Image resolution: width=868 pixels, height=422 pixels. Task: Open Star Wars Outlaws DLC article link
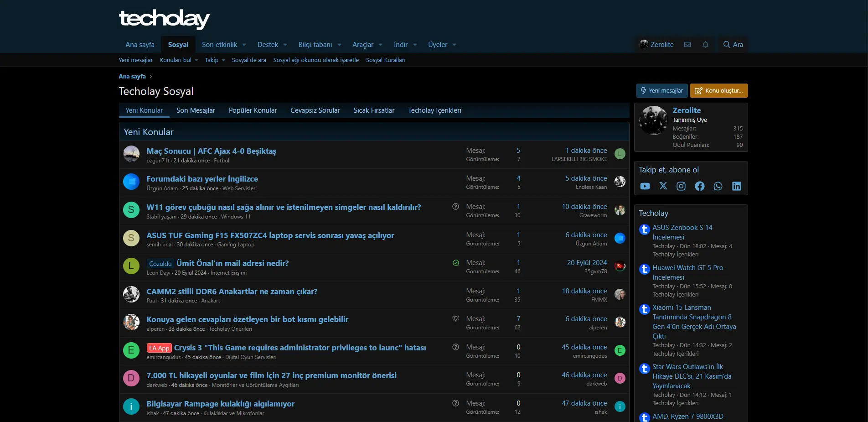click(x=692, y=376)
